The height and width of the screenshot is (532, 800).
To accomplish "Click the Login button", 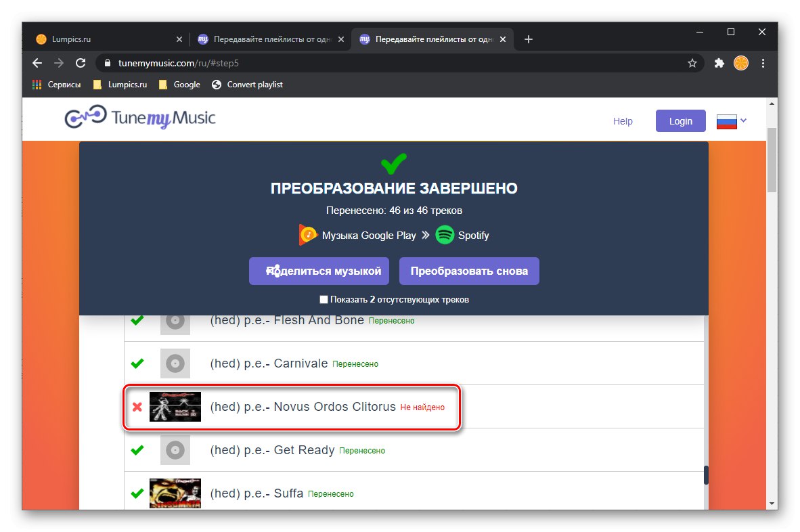I will pyautogui.click(x=681, y=121).
